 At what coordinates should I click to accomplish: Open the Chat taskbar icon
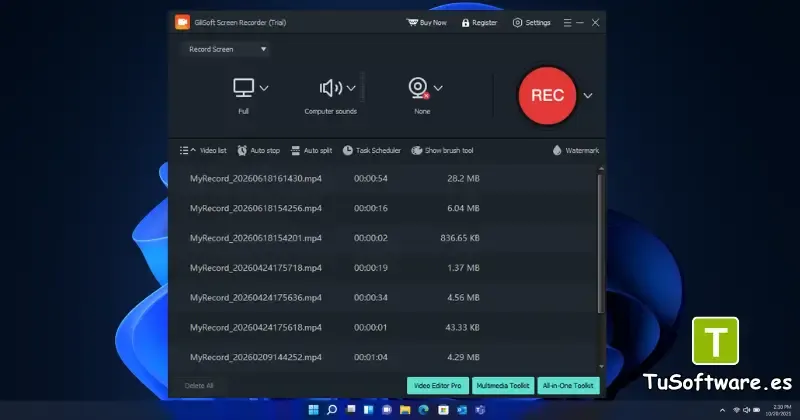point(387,410)
